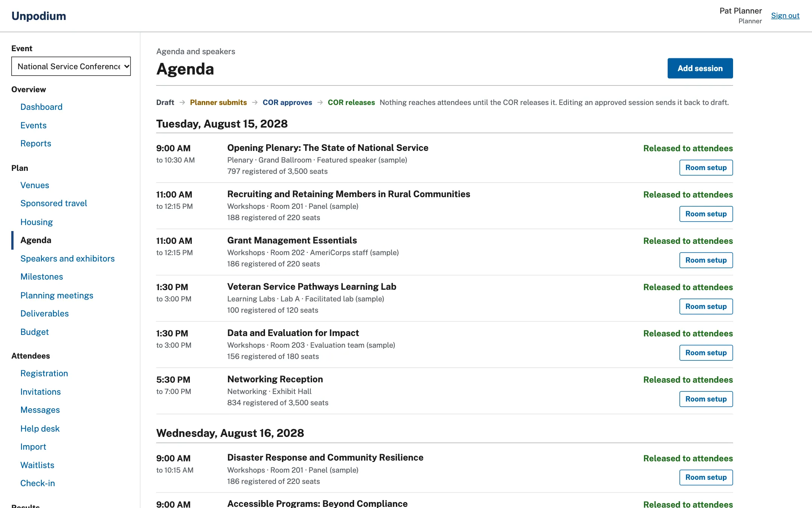Open Room setup for Networking Reception
This screenshot has width=812, height=508.
pyautogui.click(x=706, y=399)
